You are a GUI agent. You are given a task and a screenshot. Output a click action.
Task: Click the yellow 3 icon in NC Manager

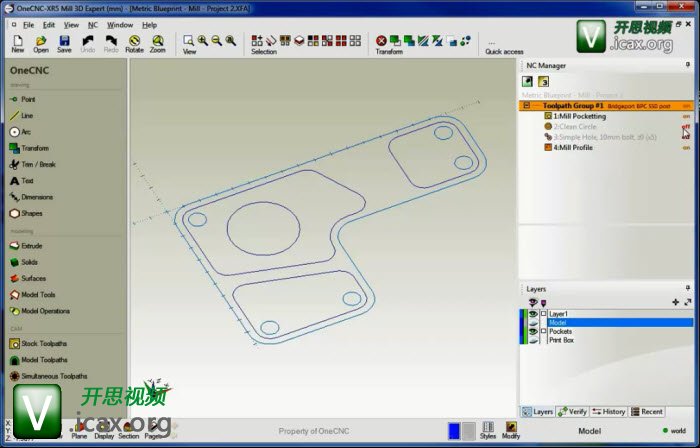point(543,82)
